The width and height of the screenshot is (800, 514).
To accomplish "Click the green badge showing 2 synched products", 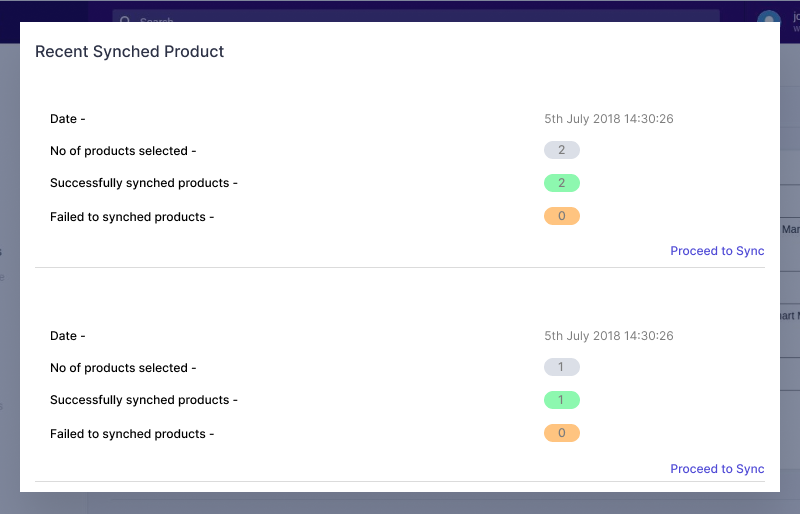I will point(562,183).
